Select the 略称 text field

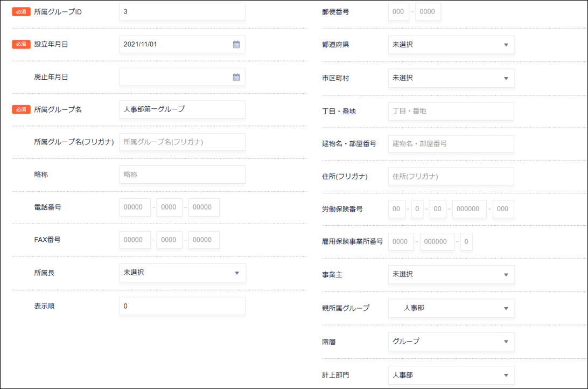[x=182, y=175]
